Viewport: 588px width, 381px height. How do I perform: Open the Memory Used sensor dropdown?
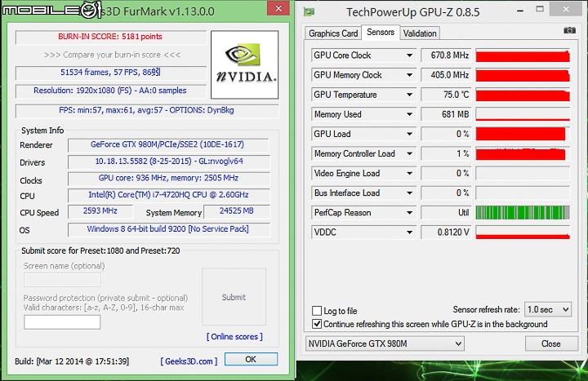(409, 114)
